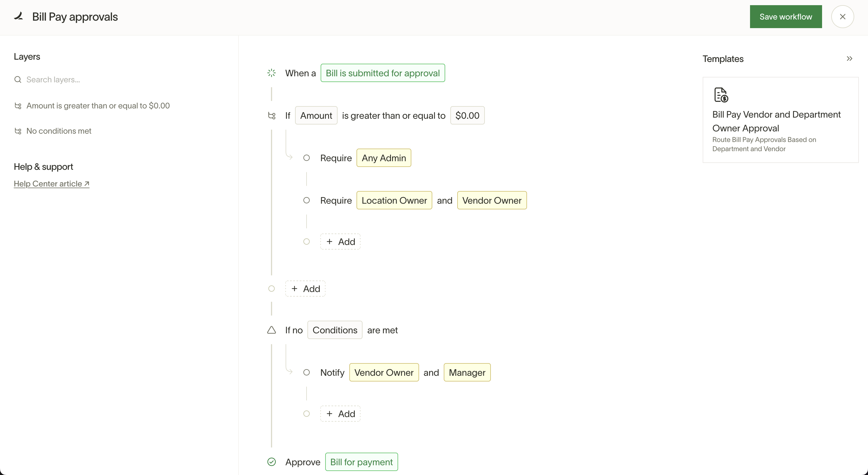Screen dimensions: 868x475
Task: Select the circle next to Notify Vendor Owner
Action: [x=306, y=372]
